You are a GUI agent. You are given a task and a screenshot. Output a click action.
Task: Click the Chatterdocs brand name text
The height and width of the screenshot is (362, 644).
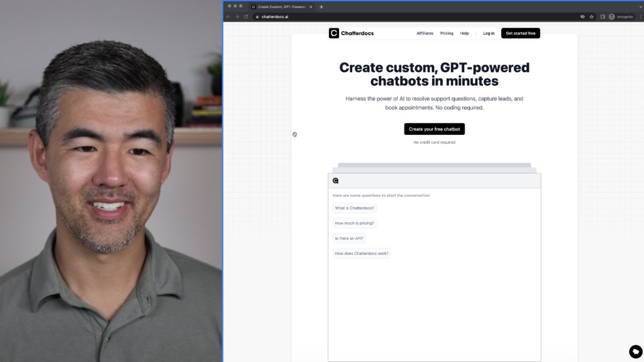(357, 33)
